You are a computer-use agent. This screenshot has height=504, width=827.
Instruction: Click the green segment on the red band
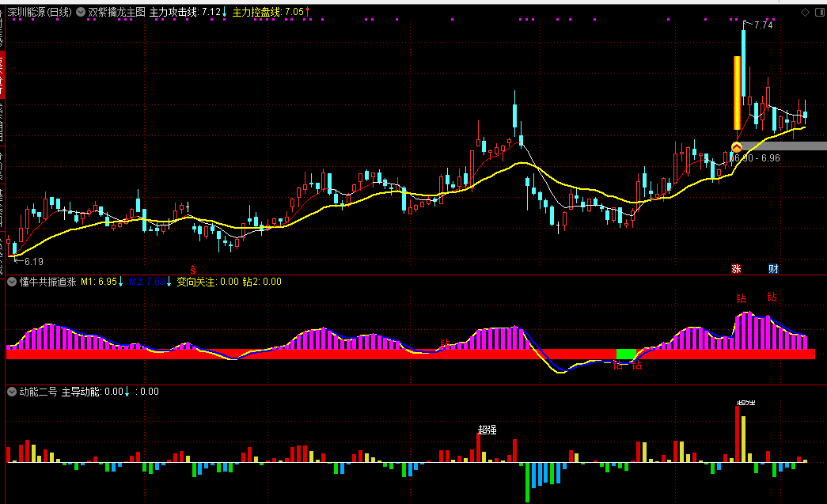pyautogui.click(x=626, y=354)
